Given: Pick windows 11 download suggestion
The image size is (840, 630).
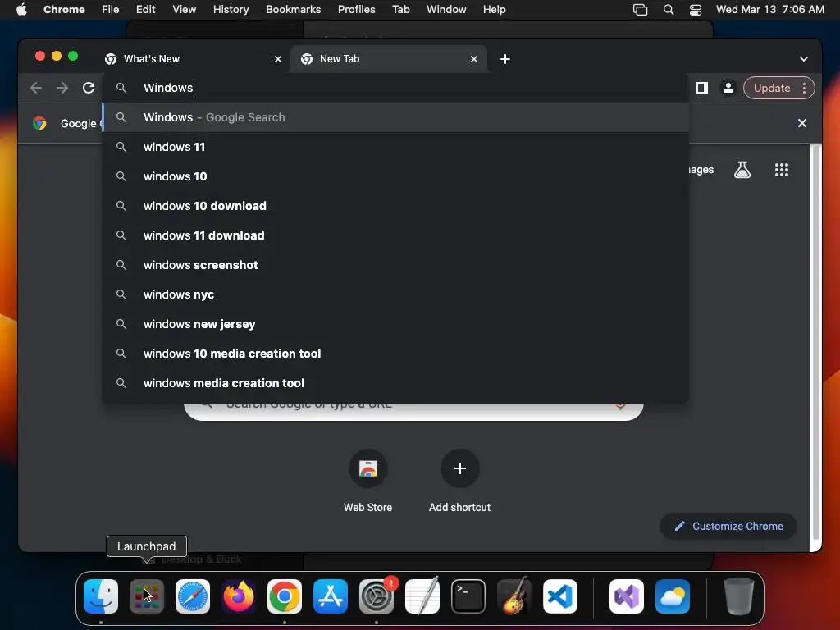Looking at the screenshot, I should click(395, 235).
